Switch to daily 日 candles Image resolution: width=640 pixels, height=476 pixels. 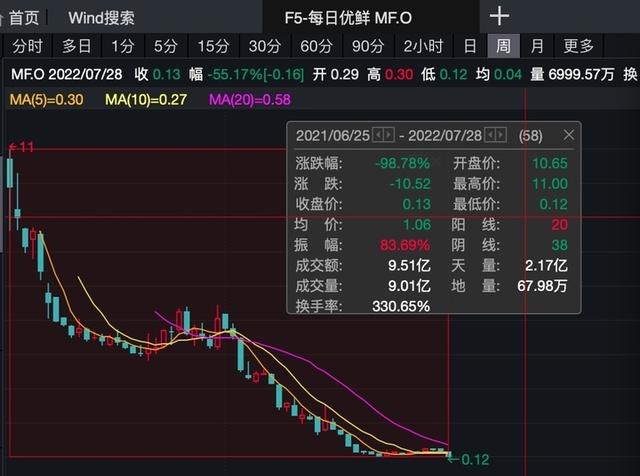(x=470, y=46)
